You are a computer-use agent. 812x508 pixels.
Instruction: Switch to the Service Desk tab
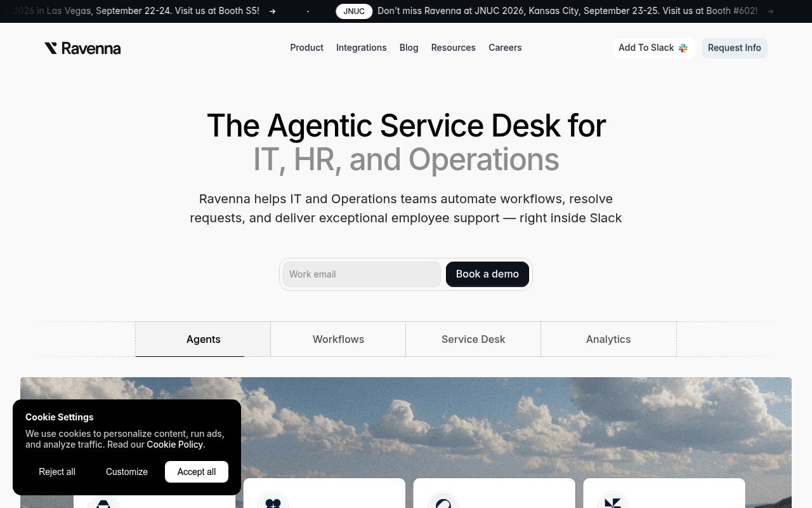click(473, 339)
